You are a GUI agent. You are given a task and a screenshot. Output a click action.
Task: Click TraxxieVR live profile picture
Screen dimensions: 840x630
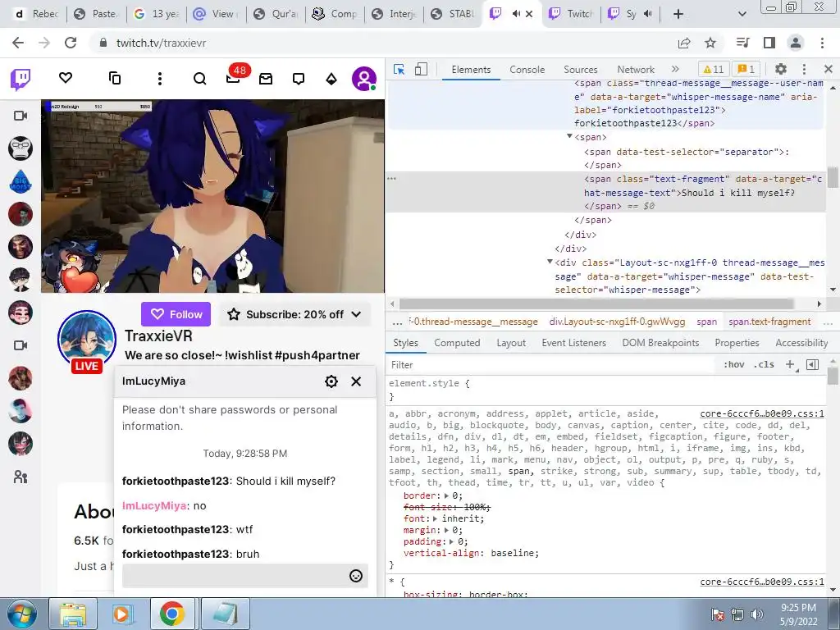[x=87, y=340]
